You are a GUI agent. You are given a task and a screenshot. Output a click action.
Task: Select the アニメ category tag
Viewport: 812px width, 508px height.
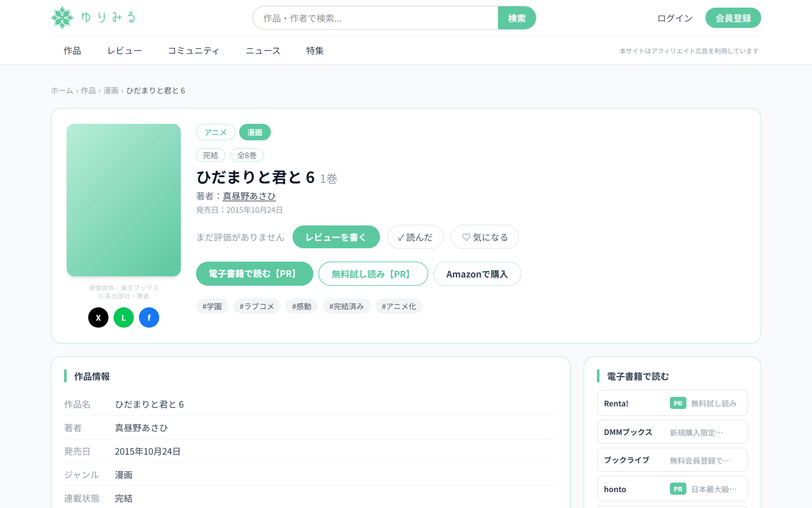coord(216,132)
